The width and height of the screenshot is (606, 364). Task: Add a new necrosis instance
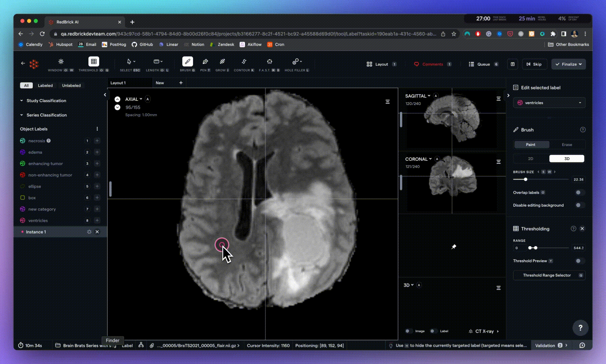[97, 141]
